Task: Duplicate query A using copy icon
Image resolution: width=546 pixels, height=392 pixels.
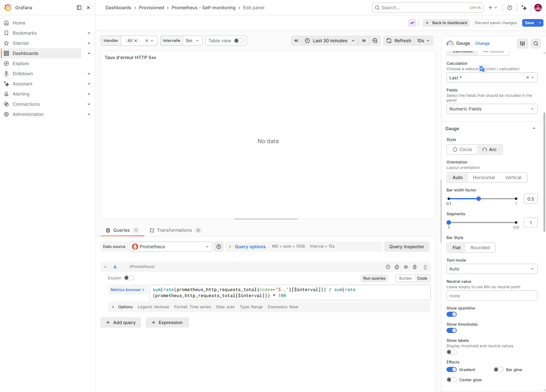Action: click(397, 267)
